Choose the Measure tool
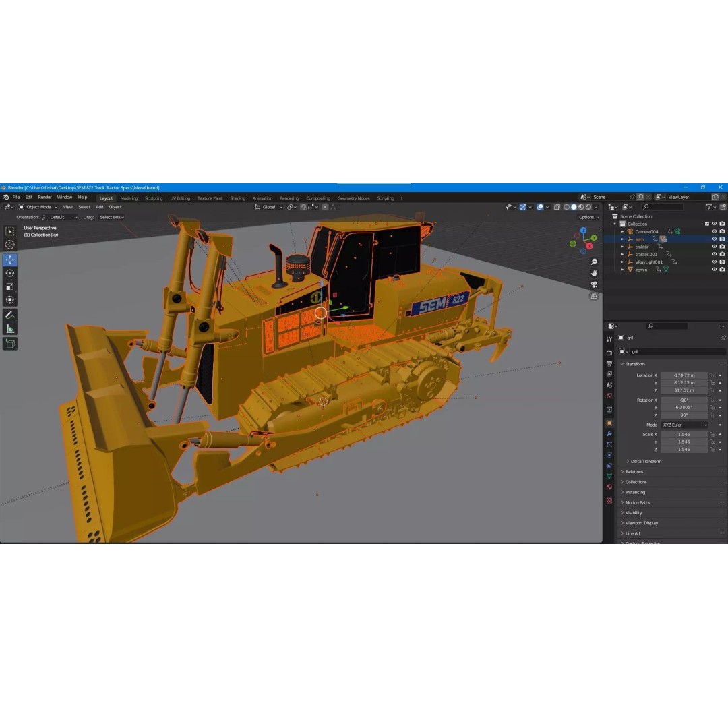728x728 pixels. pyautogui.click(x=9, y=329)
